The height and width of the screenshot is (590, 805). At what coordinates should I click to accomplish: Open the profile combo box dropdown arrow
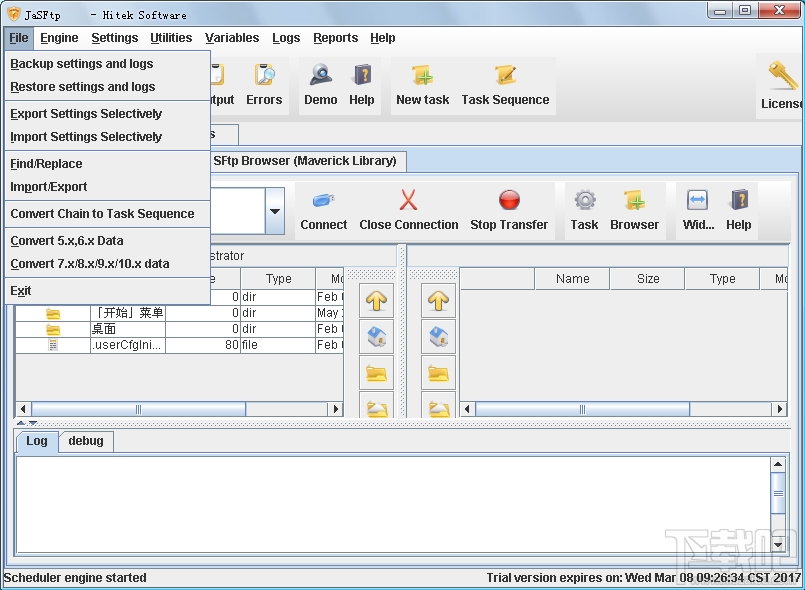(275, 211)
